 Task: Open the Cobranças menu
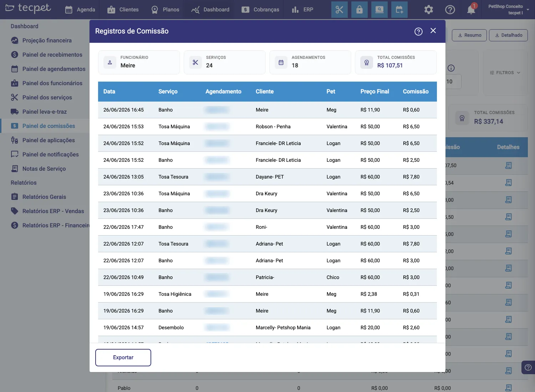[260, 10]
